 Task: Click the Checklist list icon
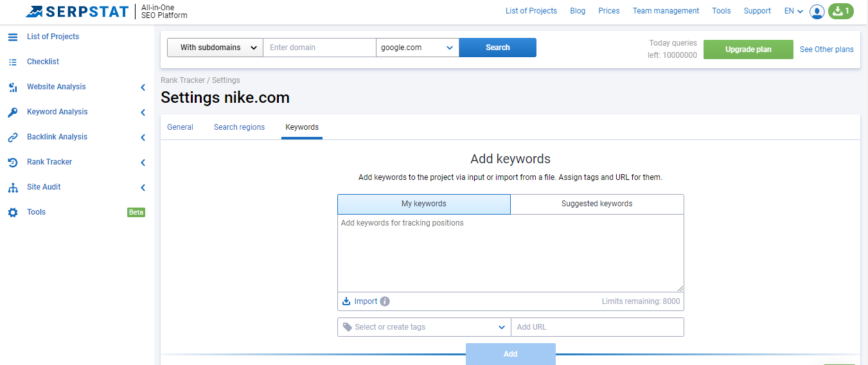click(x=13, y=62)
